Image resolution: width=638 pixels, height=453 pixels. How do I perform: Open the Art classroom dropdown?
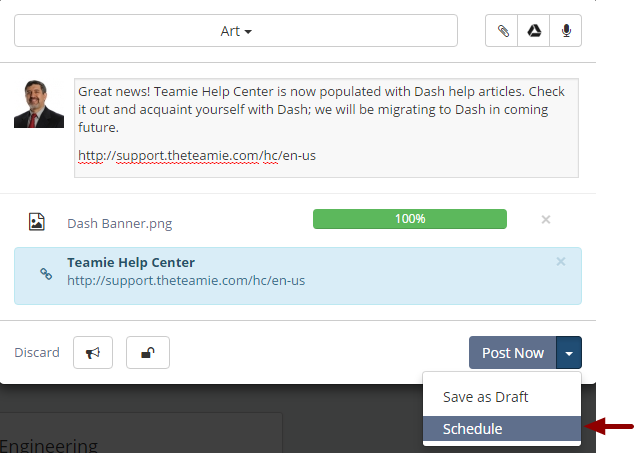[236, 31]
